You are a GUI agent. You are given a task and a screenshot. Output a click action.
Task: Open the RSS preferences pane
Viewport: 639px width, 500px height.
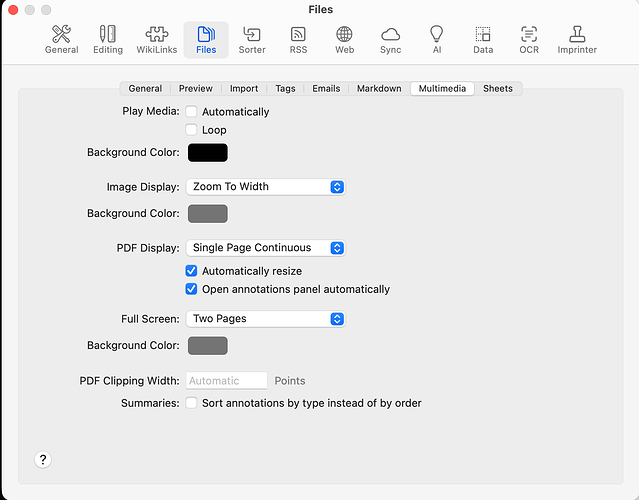point(298,39)
